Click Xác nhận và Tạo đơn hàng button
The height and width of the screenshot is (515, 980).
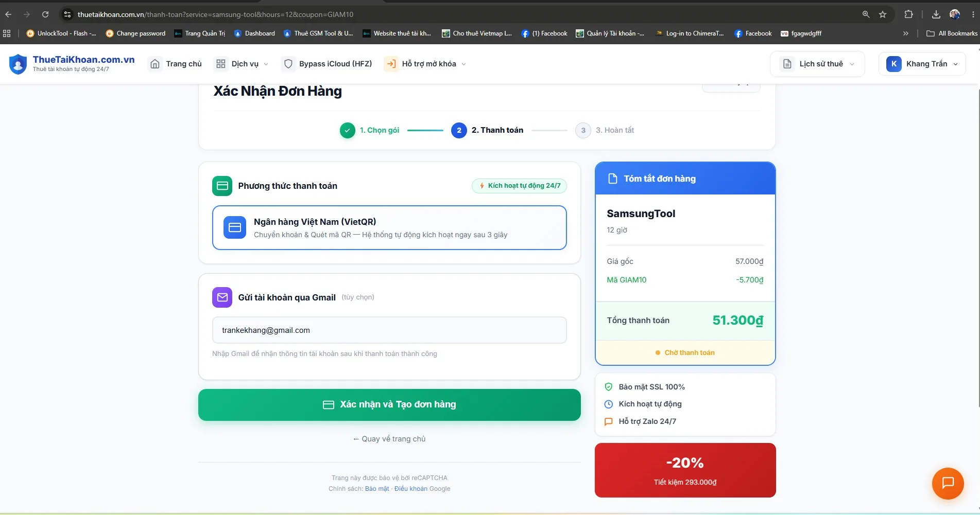[389, 405]
